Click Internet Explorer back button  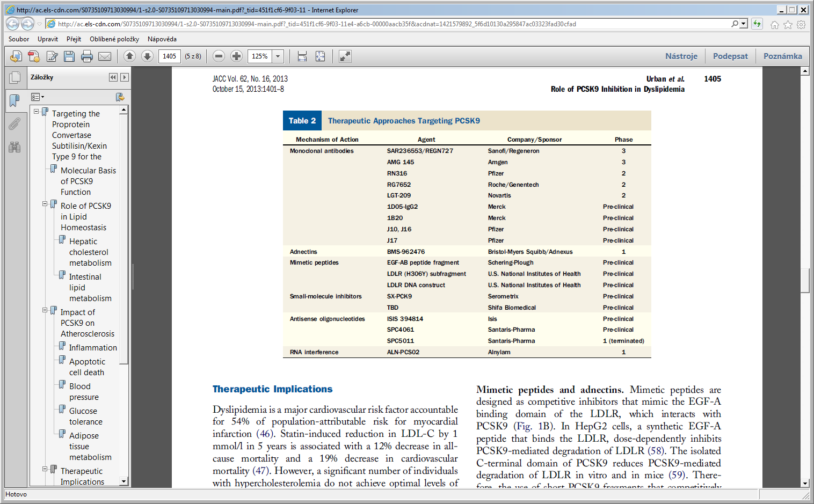(x=13, y=24)
